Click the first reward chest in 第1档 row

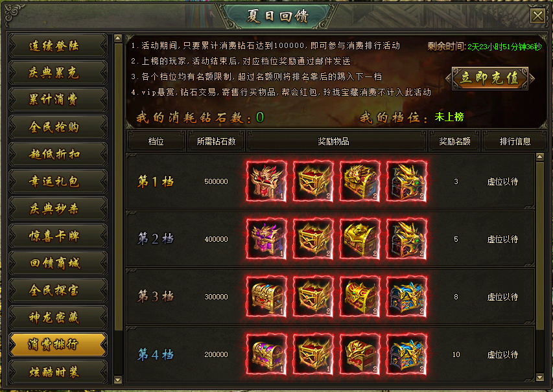point(266,181)
